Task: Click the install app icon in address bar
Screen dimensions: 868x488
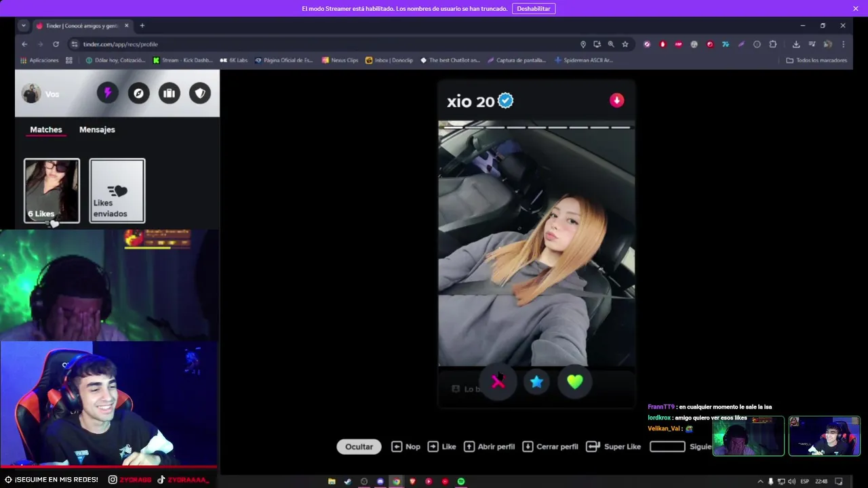Action: (597, 44)
